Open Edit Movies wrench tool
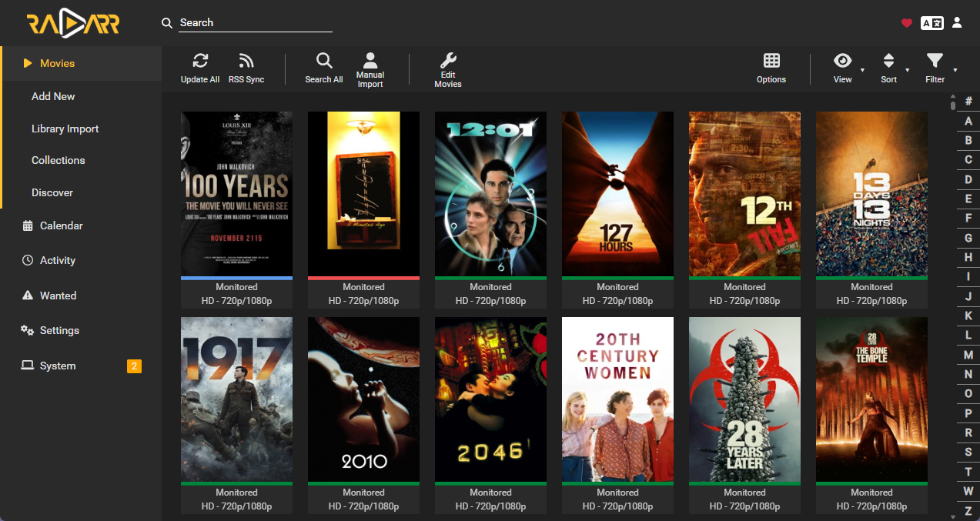The height and width of the screenshot is (521, 980). (448, 70)
